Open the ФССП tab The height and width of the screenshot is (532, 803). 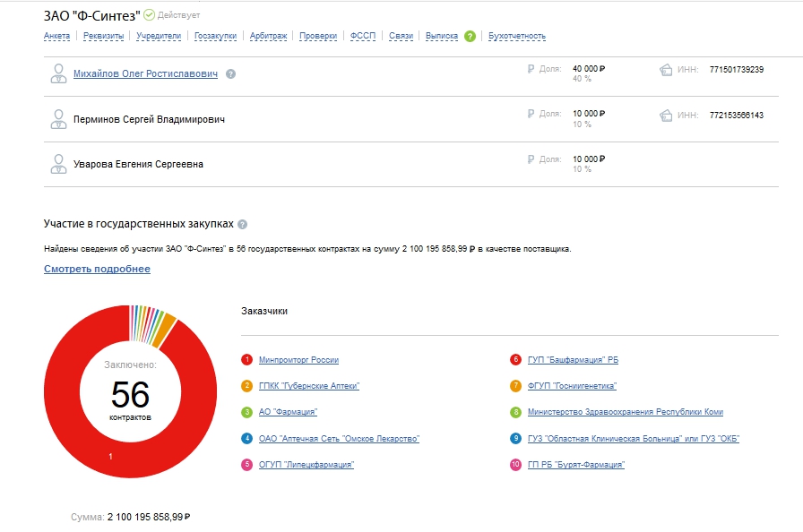coord(363,36)
